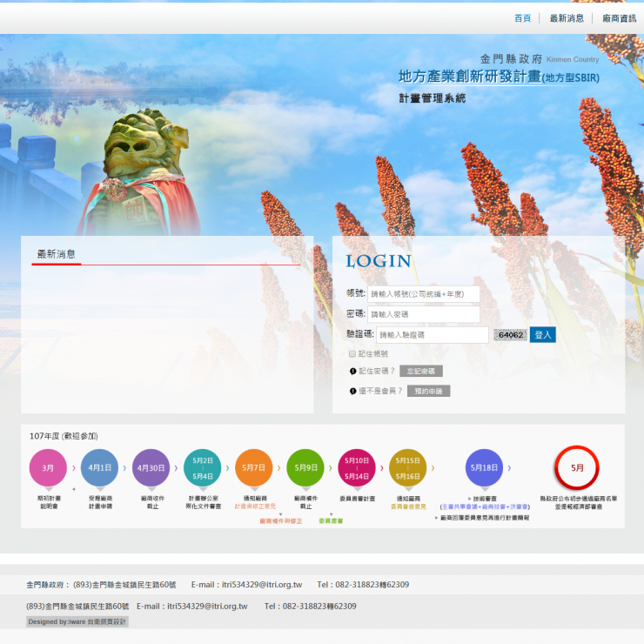Viewport: 644px width, 644px height.
Task: Focus the 帳號 account input field
Action: pyautogui.click(x=423, y=294)
